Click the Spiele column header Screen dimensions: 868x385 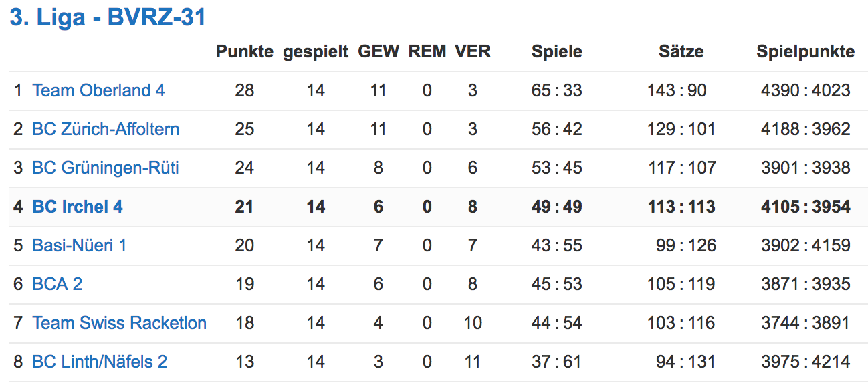coord(557,52)
